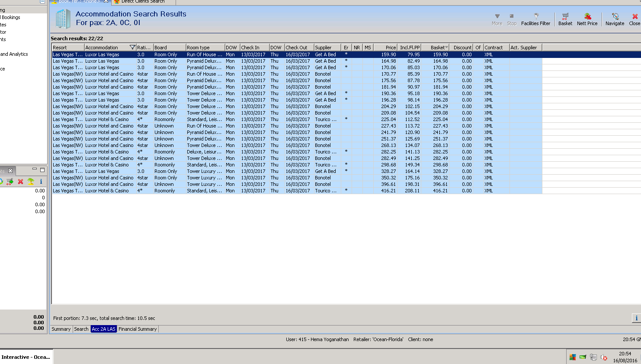Minimize the lower-left side panel
Image resolution: width=641 pixels, height=364 pixels.
click(x=35, y=169)
